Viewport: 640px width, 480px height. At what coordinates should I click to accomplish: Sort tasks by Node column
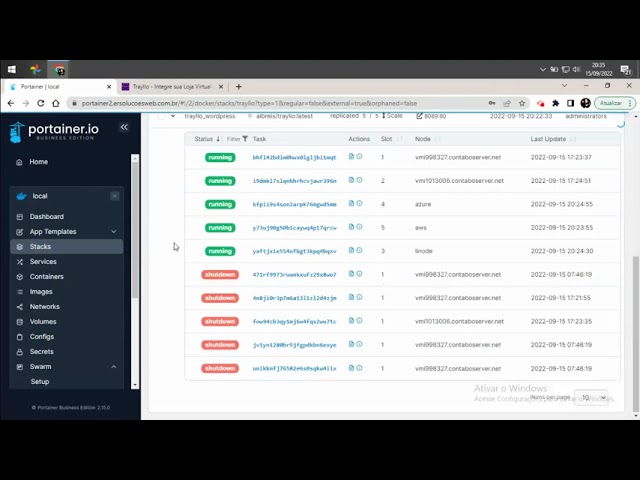427,139
